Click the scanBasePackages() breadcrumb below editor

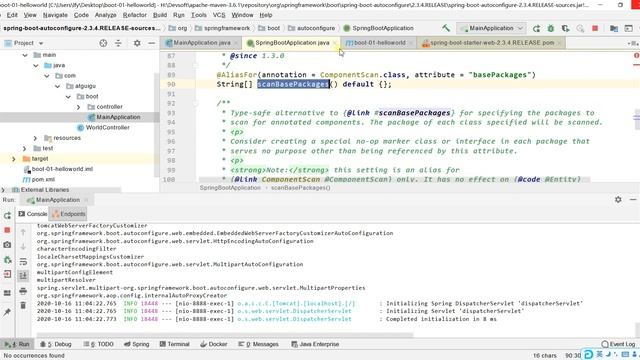point(300,188)
